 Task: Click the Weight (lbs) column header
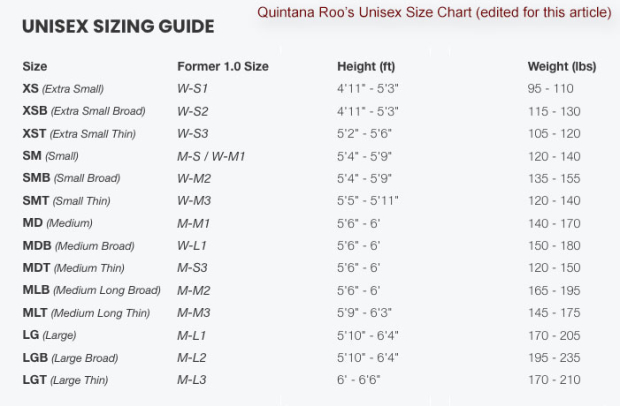[561, 67]
